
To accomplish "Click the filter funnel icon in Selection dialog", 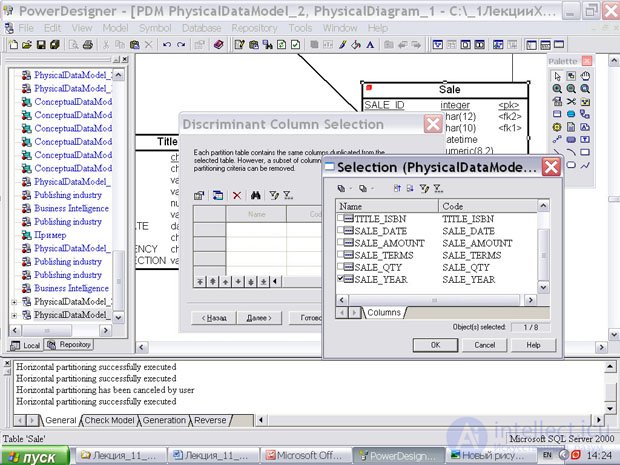I will coord(424,189).
